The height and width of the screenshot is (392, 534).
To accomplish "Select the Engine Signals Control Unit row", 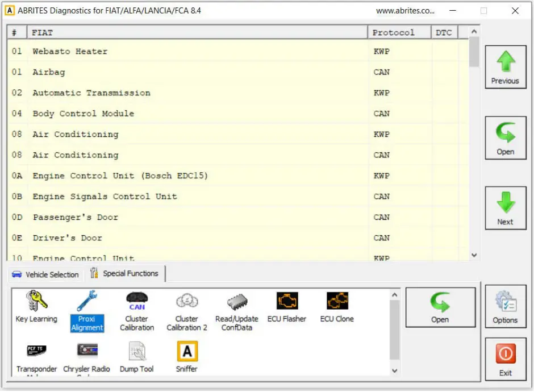I will tap(237, 197).
